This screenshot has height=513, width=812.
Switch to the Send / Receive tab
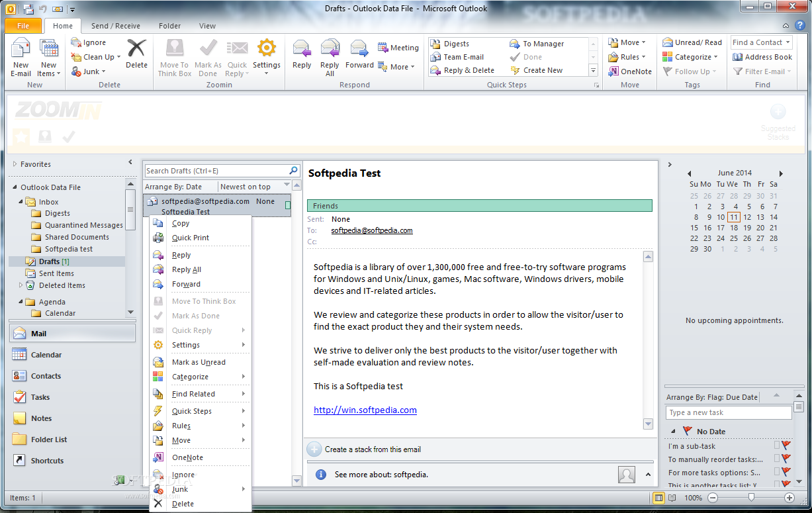116,26
